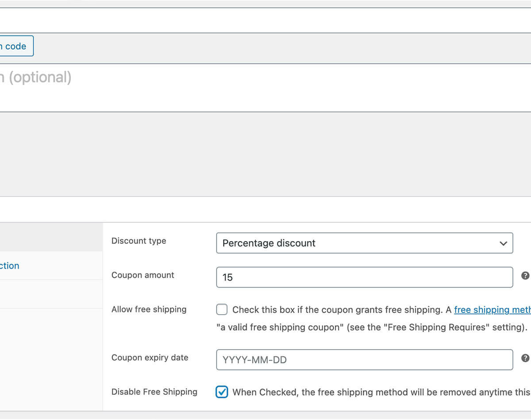The height and width of the screenshot is (420, 531).
Task: Click the Disable Free Shipping label
Action: pos(154,392)
